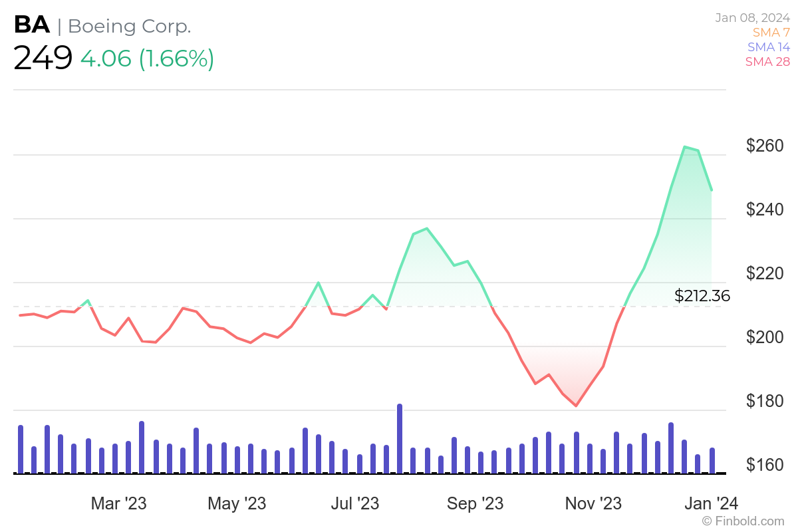Click the Nov '23 axis label
The width and height of the screenshot is (798, 532).
click(593, 503)
